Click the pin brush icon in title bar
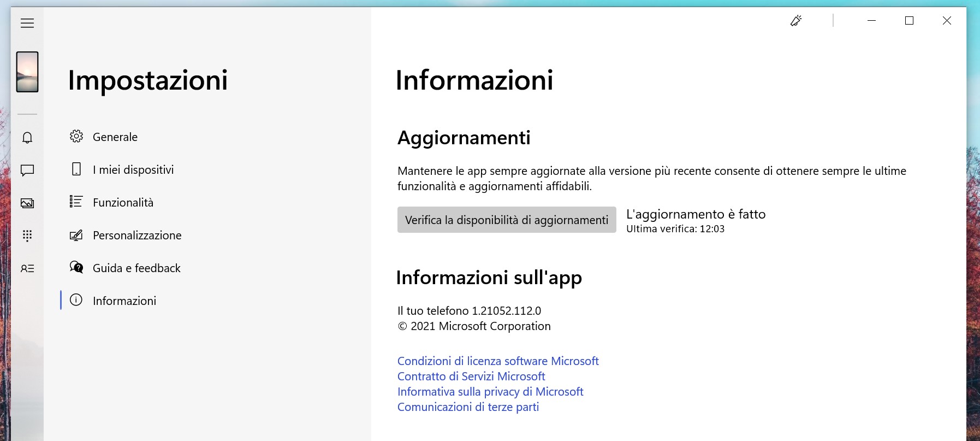The height and width of the screenshot is (441, 980). 796,21
